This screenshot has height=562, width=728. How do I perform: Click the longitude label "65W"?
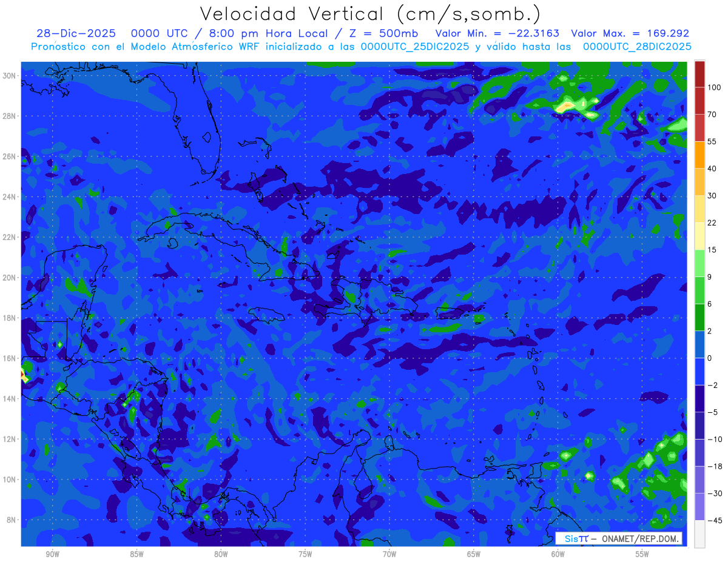tap(474, 555)
